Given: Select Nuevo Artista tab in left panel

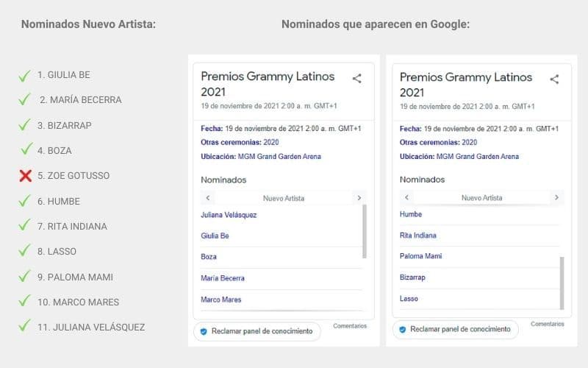Looking at the screenshot, I should pos(283,198).
